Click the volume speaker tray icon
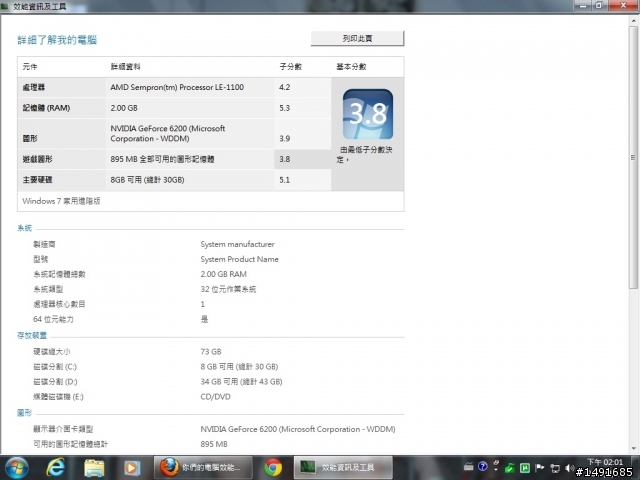This screenshot has width=640, height=480. pyautogui.click(x=569, y=468)
